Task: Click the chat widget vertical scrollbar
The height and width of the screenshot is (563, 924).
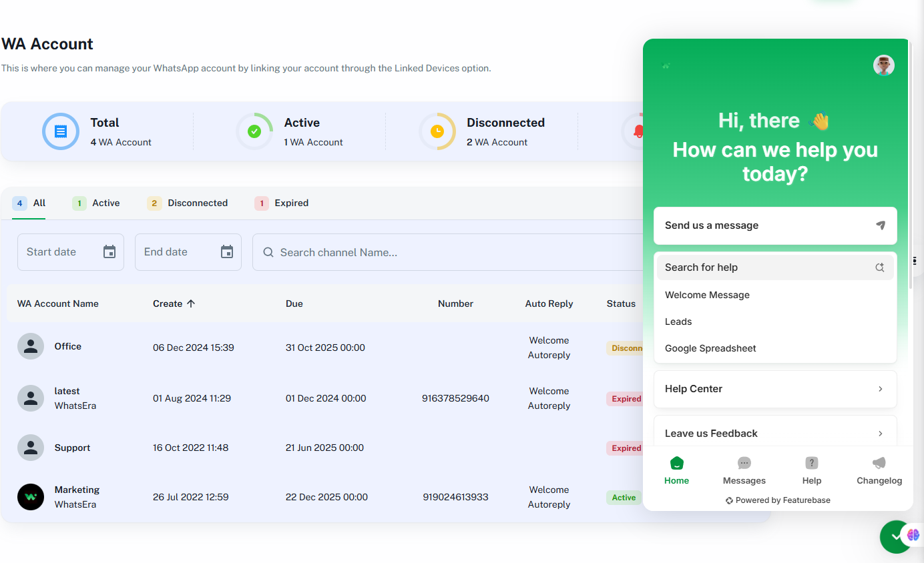Action: 909,167
